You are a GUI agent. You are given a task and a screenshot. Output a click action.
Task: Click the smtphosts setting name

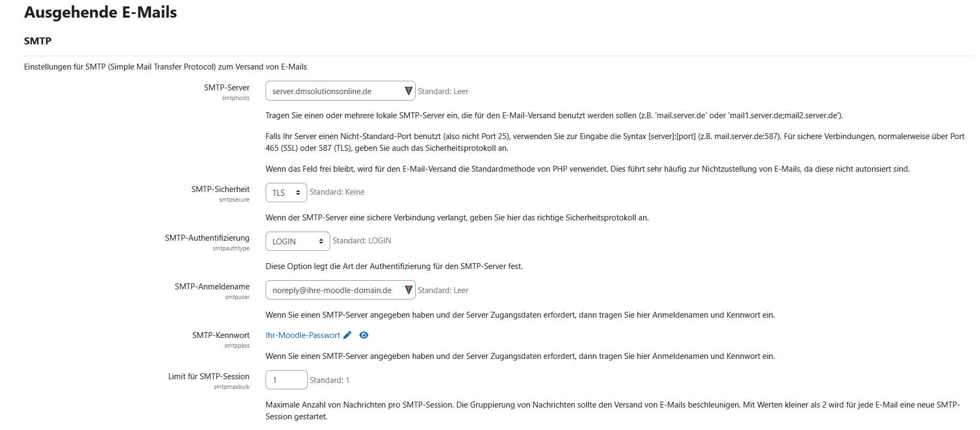pos(236,98)
